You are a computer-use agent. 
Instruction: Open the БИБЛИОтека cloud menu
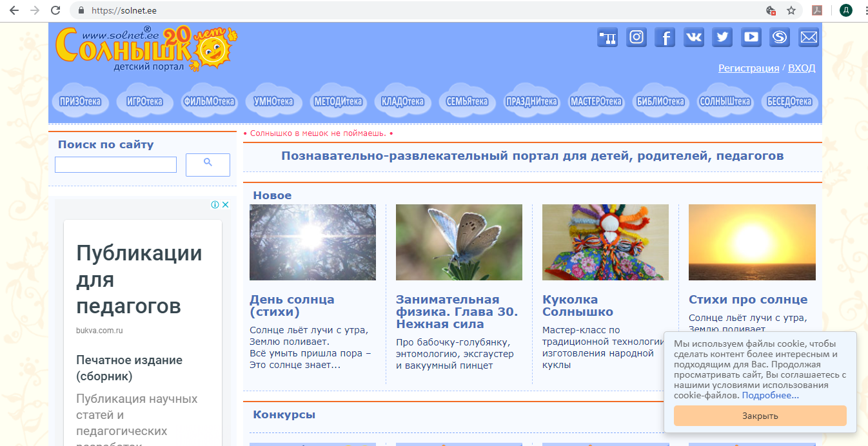pos(660,101)
